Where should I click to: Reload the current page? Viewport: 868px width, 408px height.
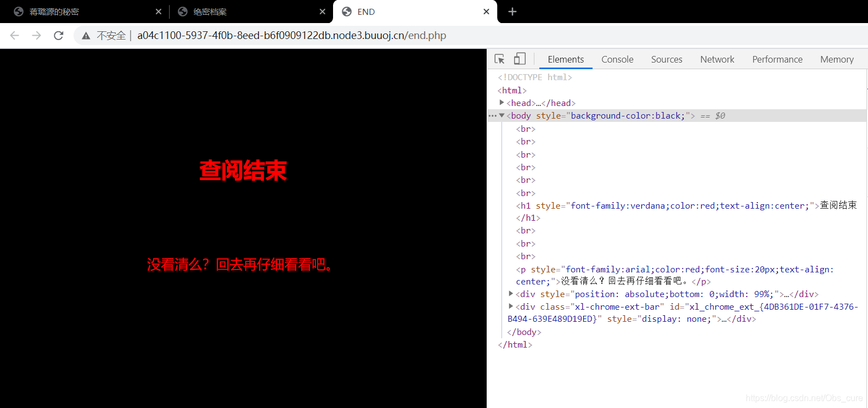click(59, 36)
